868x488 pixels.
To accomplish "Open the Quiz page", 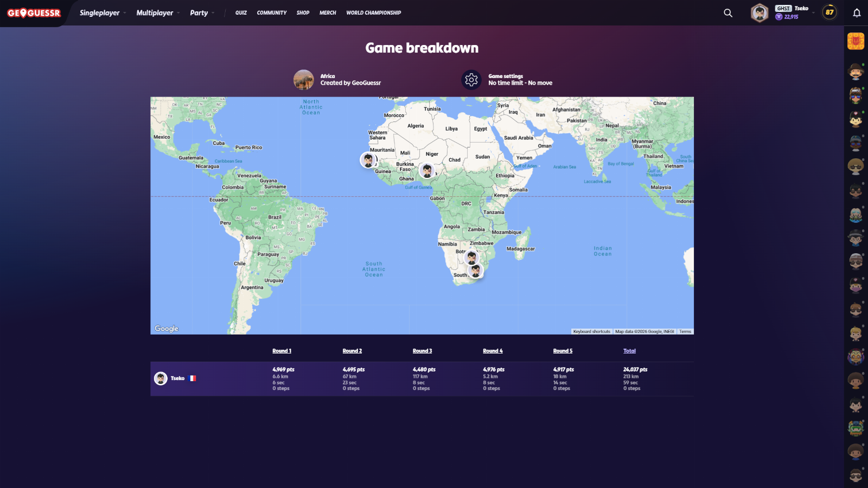I will [241, 13].
